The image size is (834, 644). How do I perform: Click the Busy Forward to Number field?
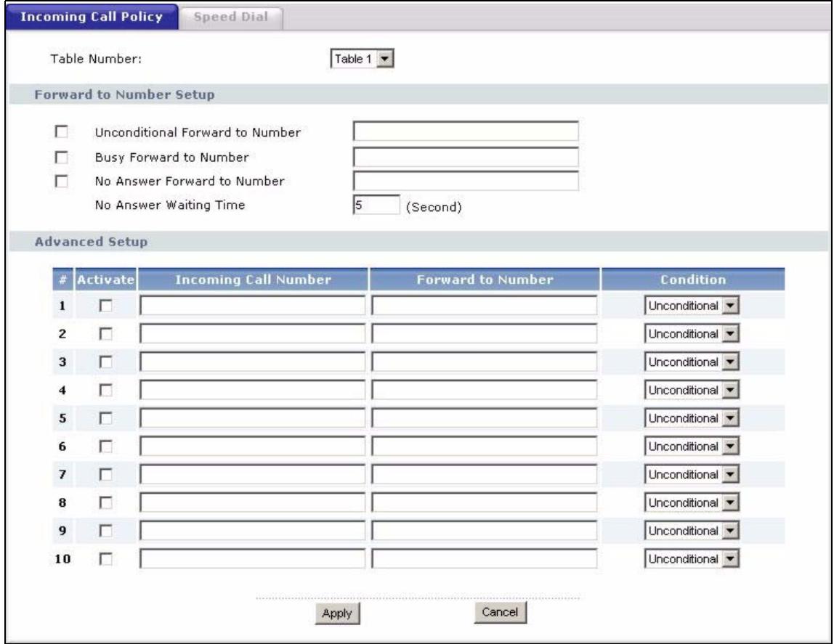tap(466, 158)
